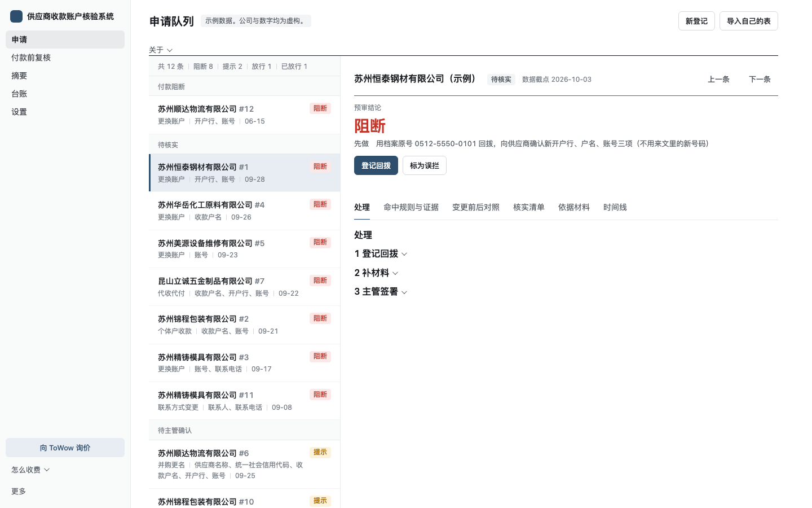Open 昆山立诚五金制品有限公司 #7 request
This screenshot has height=508, width=812.
click(244, 287)
